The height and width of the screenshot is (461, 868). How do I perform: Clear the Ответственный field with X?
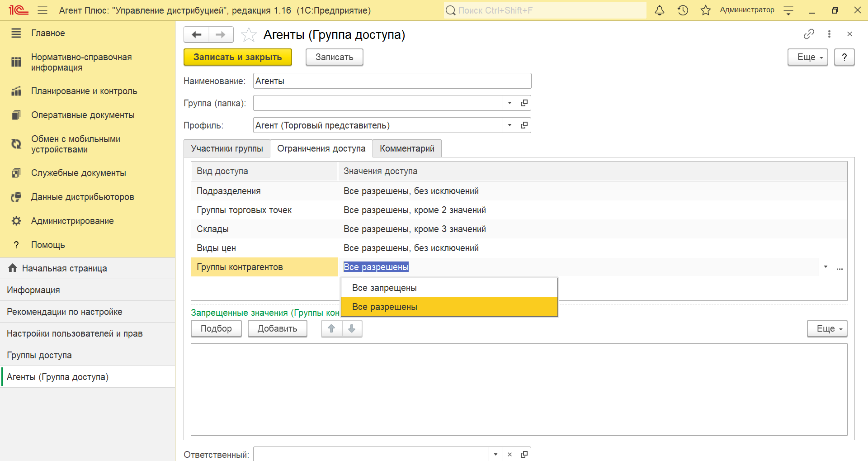pyautogui.click(x=509, y=454)
